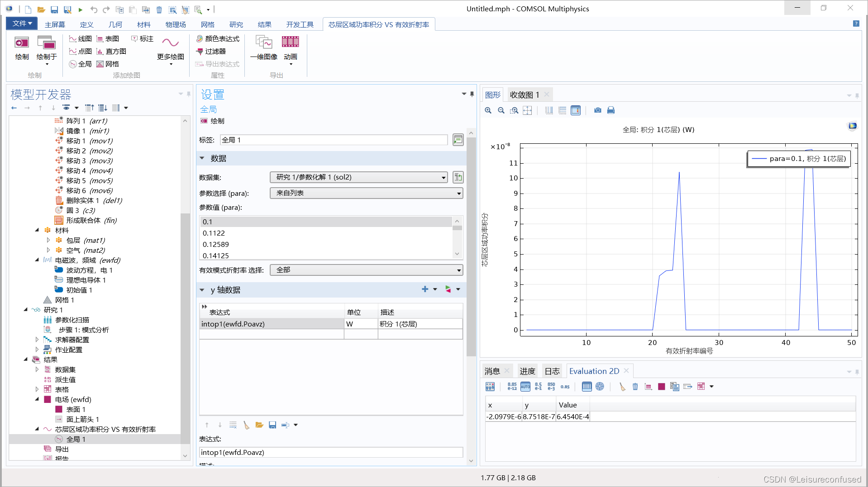This screenshot has height=487, width=868.
Task: Add a 直方图 histogram plot
Action: coord(111,52)
